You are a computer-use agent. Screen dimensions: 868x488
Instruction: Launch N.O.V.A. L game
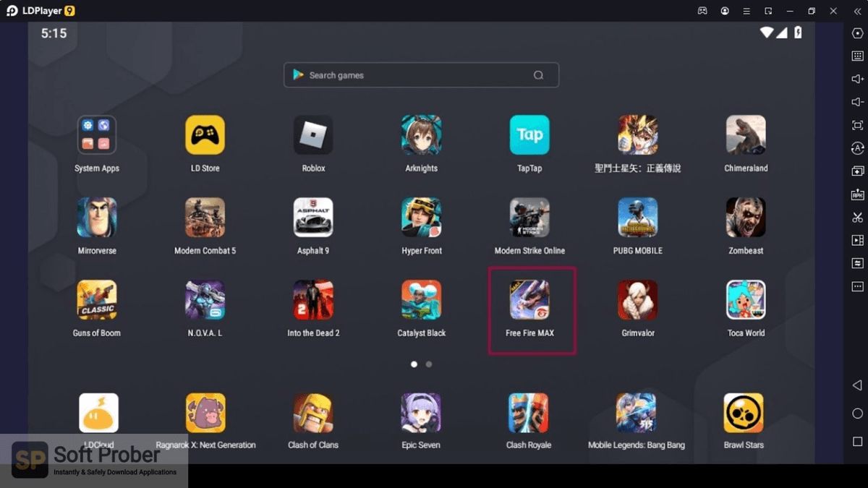pos(205,300)
